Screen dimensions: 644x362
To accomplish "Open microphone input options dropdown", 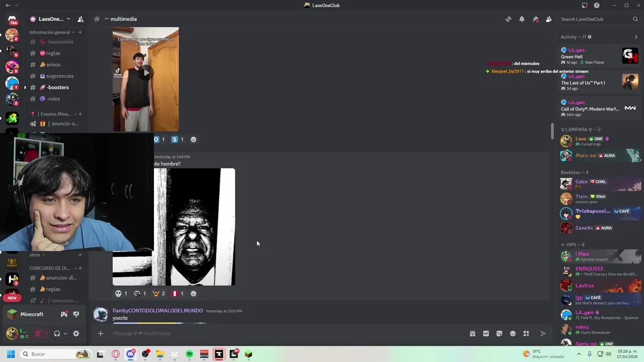I will tap(46, 333).
